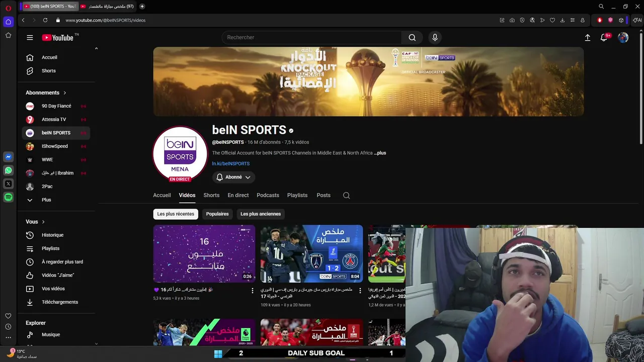The image size is (644, 362).
Task: Start voice search with the microphone icon
Action: click(435, 37)
